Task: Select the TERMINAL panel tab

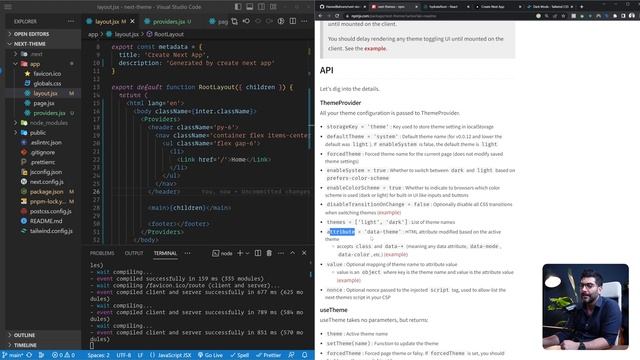Action: point(165,253)
